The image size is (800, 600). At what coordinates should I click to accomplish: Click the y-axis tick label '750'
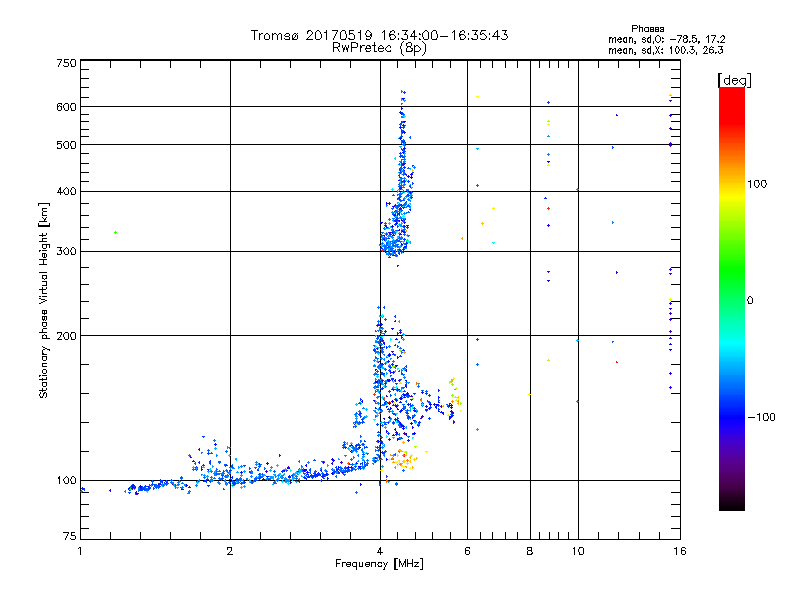[x=66, y=63]
